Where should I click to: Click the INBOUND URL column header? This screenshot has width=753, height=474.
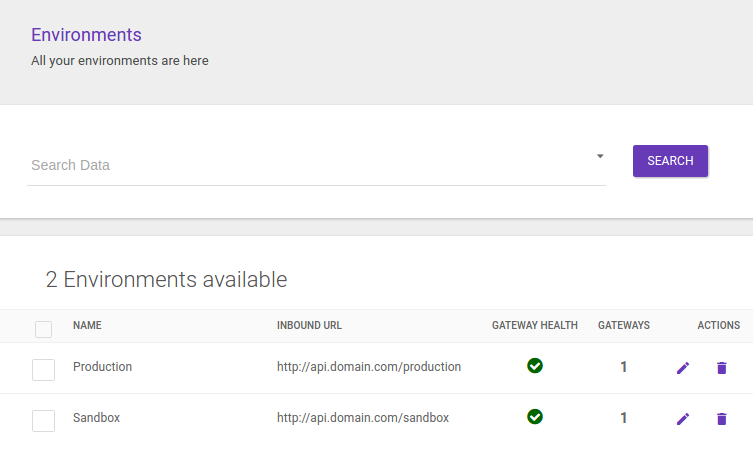pyautogui.click(x=309, y=326)
